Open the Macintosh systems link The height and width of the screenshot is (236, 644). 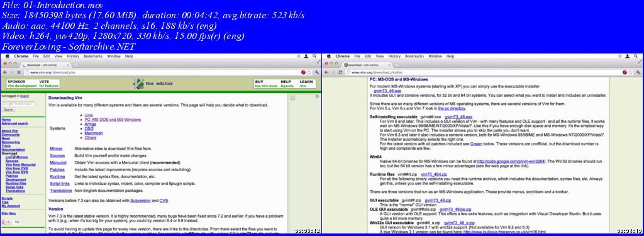click(x=94, y=133)
